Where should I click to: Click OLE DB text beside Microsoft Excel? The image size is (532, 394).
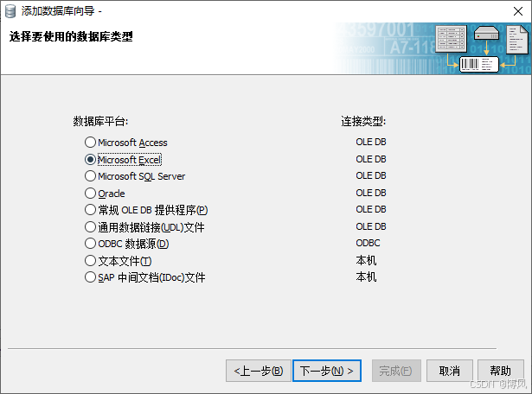(371, 159)
